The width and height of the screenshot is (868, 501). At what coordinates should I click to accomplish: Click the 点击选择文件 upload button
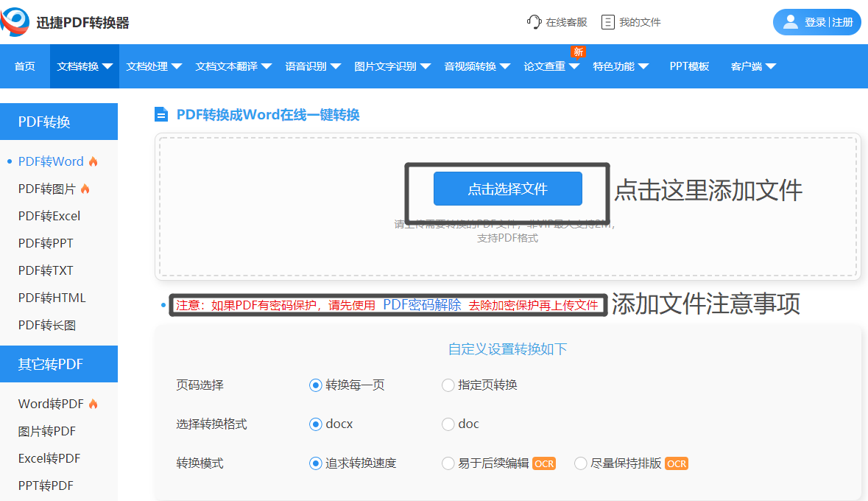(508, 189)
